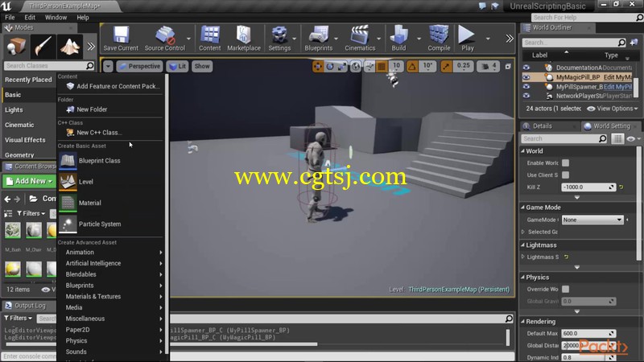Image resolution: width=644 pixels, height=362 pixels.
Task: Toggle rotation snapping triangle icon
Action: pyautogui.click(x=412, y=66)
